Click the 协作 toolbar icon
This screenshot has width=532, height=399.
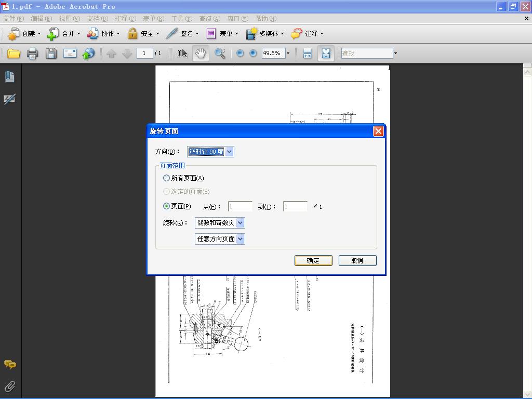point(92,34)
